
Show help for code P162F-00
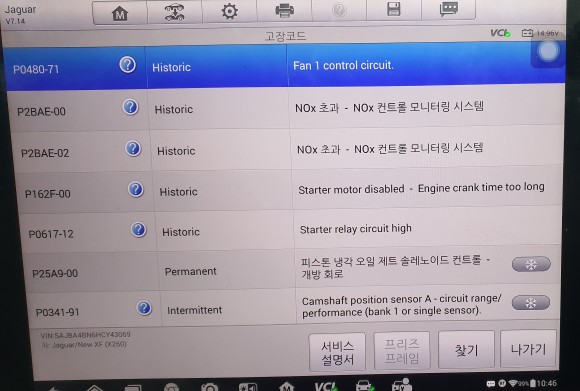tap(136, 189)
